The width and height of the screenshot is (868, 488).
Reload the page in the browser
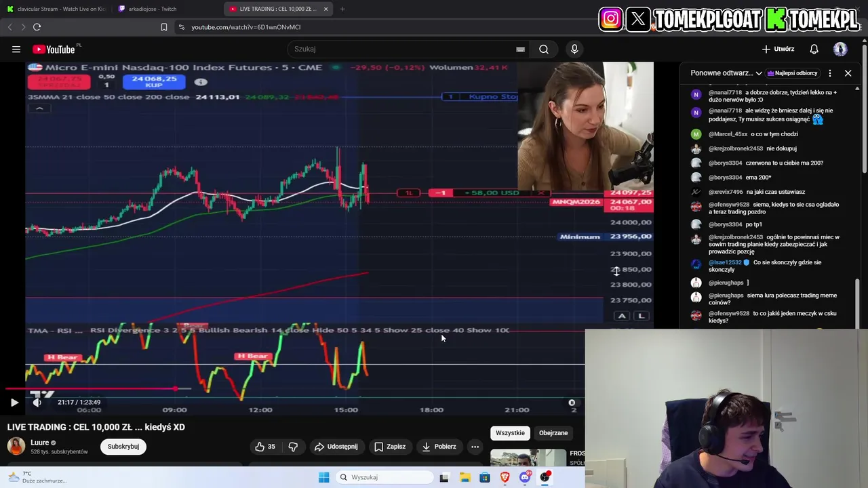37,27
